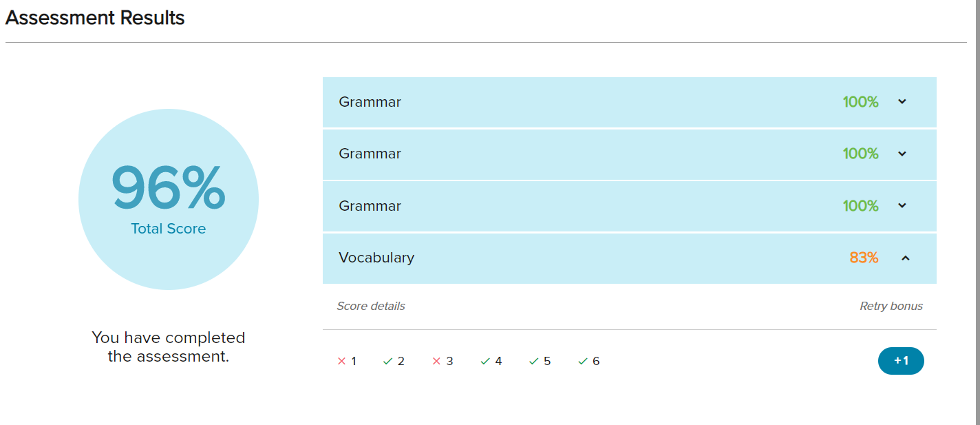980x425 pixels.
Task: Expand the third Grammar section chevron
Action: 902,206
